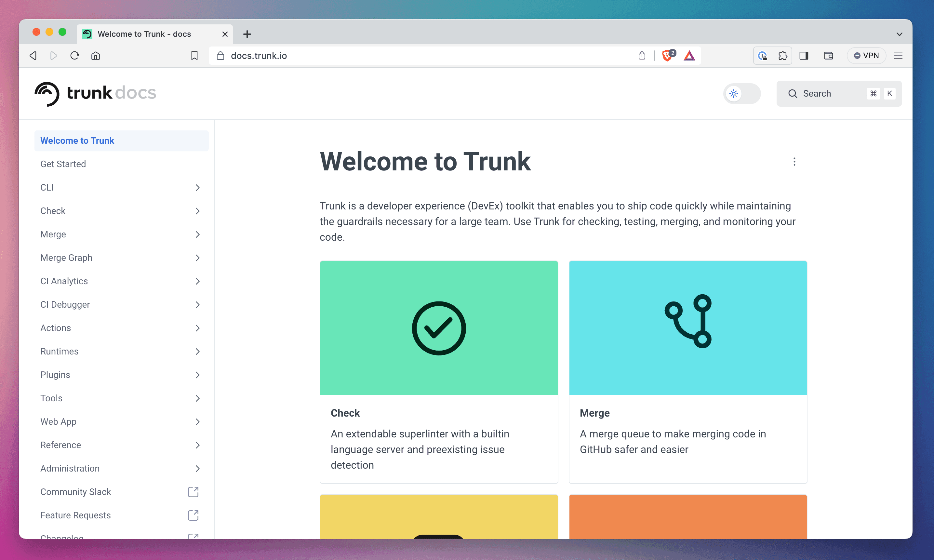934x560 pixels.
Task: Open the Check card title
Action: [345, 413]
